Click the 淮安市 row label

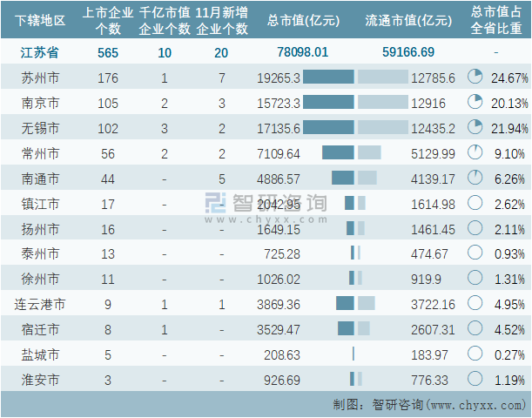pos(41,380)
